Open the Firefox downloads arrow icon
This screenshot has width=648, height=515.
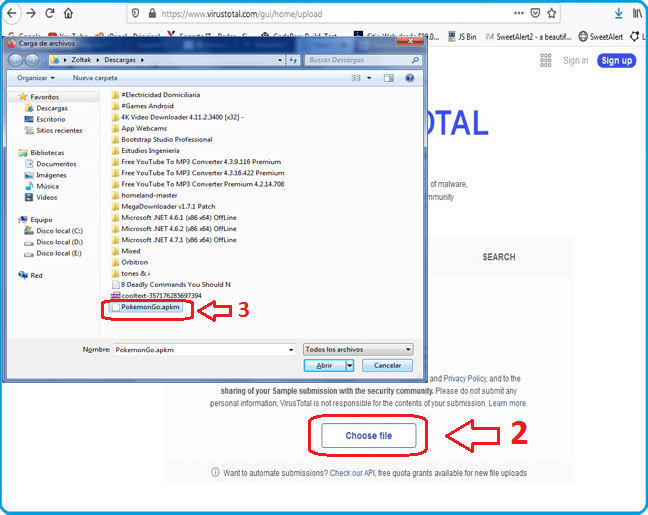(619, 14)
